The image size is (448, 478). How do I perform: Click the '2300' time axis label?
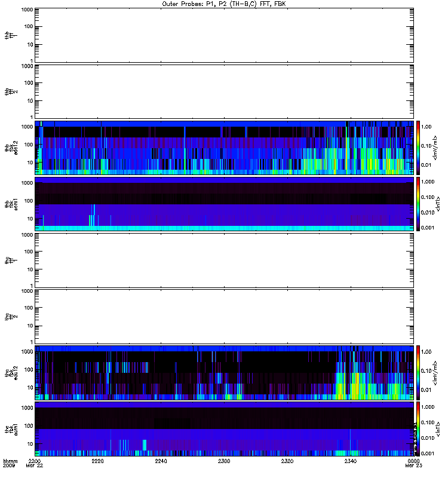coord(224,461)
